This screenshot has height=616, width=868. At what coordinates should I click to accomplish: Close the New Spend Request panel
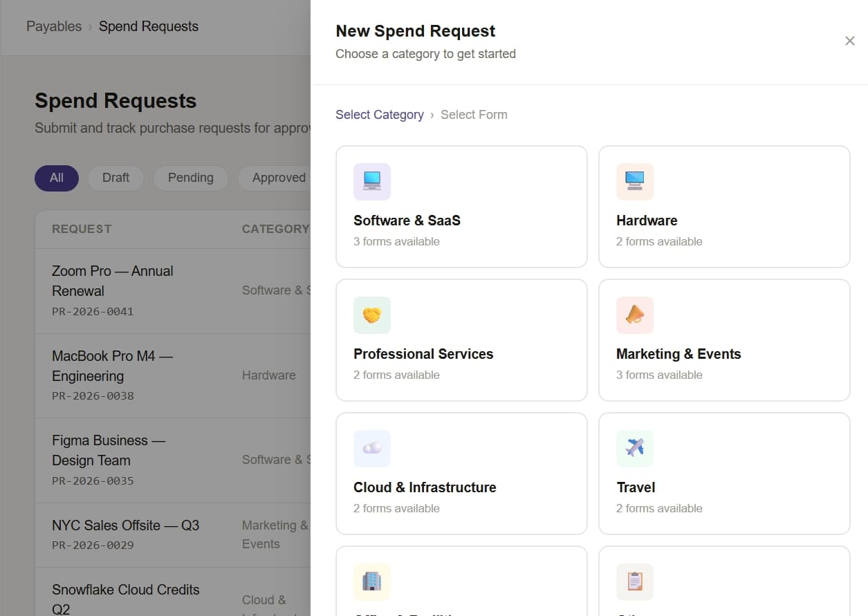pos(850,41)
